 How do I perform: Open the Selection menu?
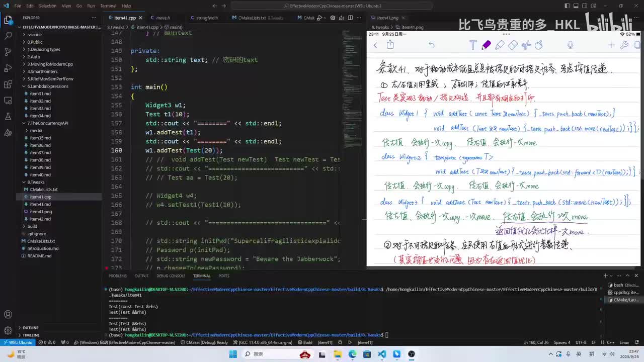pos(47,6)
